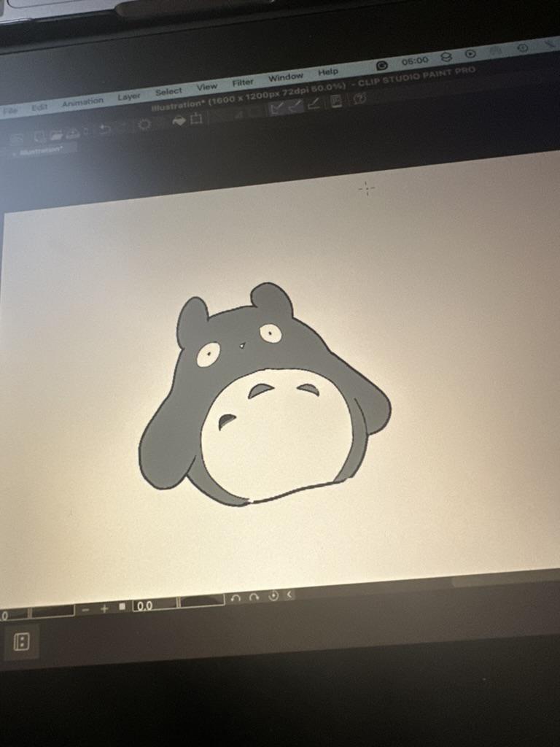Click the New document toolbar icon
This screenshot has width=560, height=747.
pyautogui.click(x=41, y=137)
